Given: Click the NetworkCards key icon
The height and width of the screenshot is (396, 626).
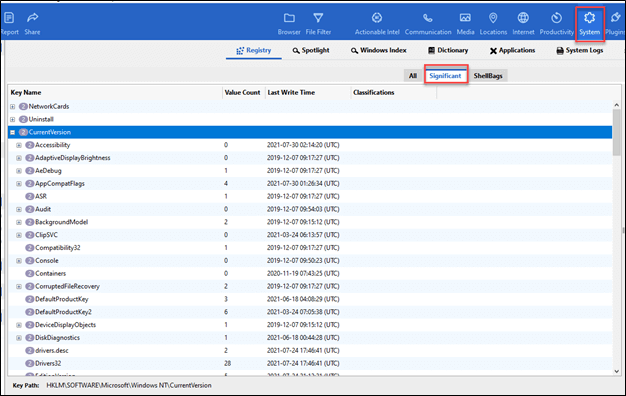Looking at the screenshot, I should pos(23,107).
